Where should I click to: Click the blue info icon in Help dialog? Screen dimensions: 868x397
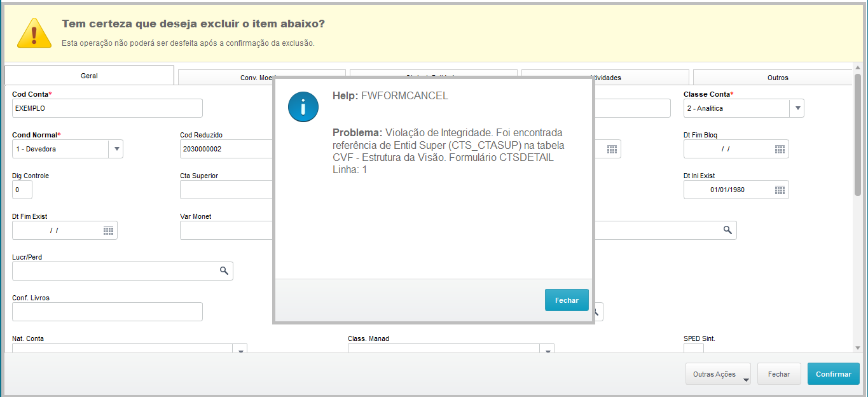tap(303, 106)
